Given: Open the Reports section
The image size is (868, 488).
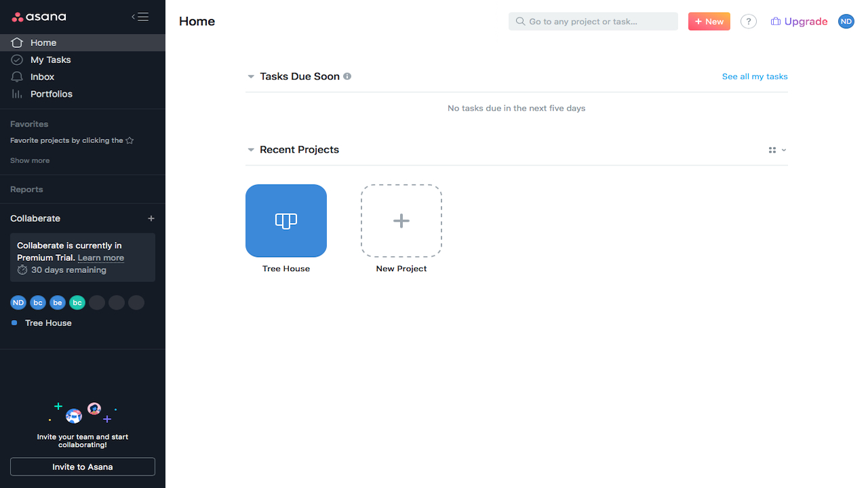Looking at the screenshot, I should [x=26, y=189].
